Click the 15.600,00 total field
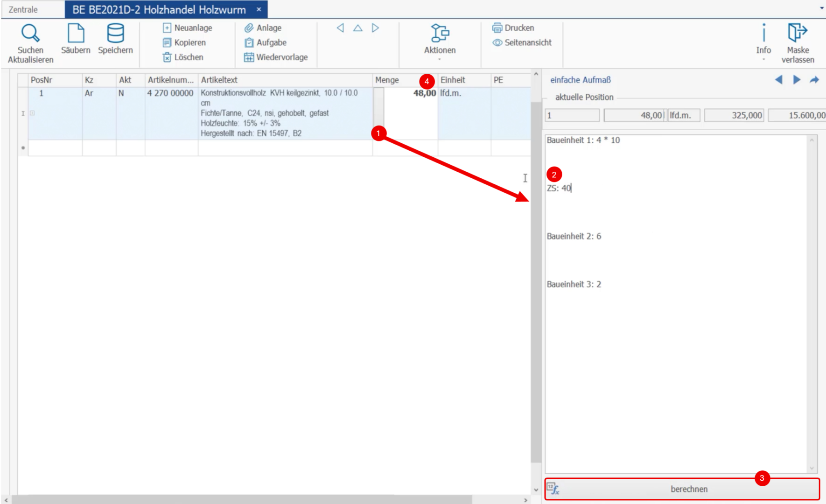This screenshot has height=504, width=826. tap(797, 115)
